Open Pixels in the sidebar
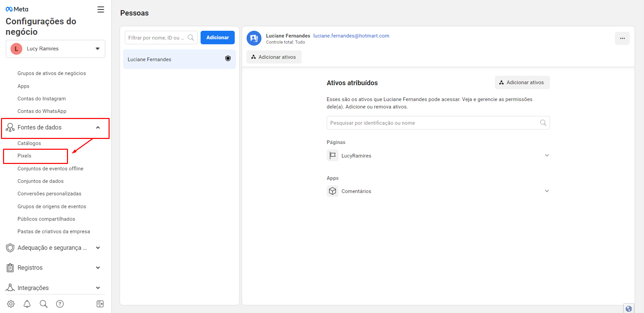The image size is (644, 313). coord(24,156)
